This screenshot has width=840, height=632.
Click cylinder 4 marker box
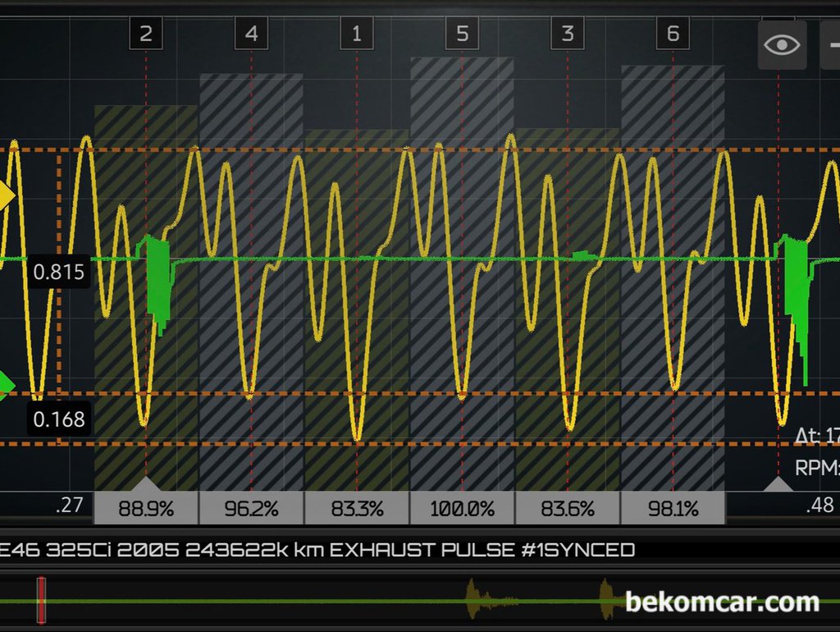click(x=251, y=34)
